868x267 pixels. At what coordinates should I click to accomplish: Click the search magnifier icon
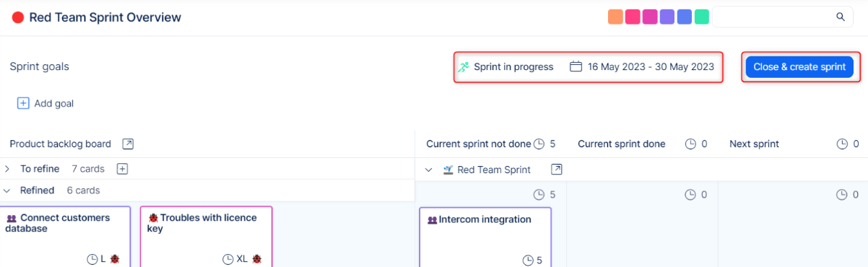(x=841, y=17)
